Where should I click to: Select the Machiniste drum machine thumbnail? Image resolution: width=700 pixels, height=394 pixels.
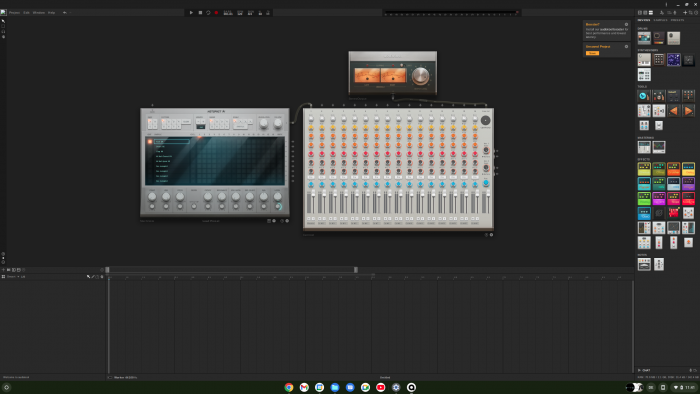pos(644,38)
